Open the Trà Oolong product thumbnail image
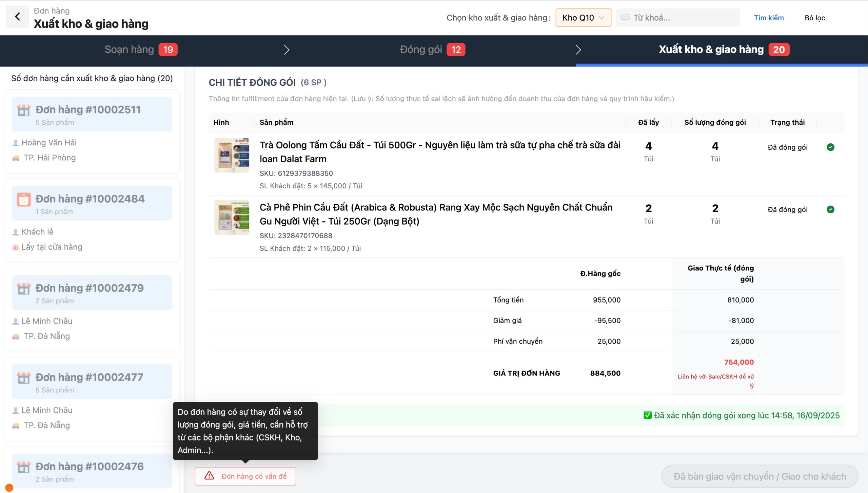The width and height of the screenshot is (868, 493). click(x=232, y=155)
